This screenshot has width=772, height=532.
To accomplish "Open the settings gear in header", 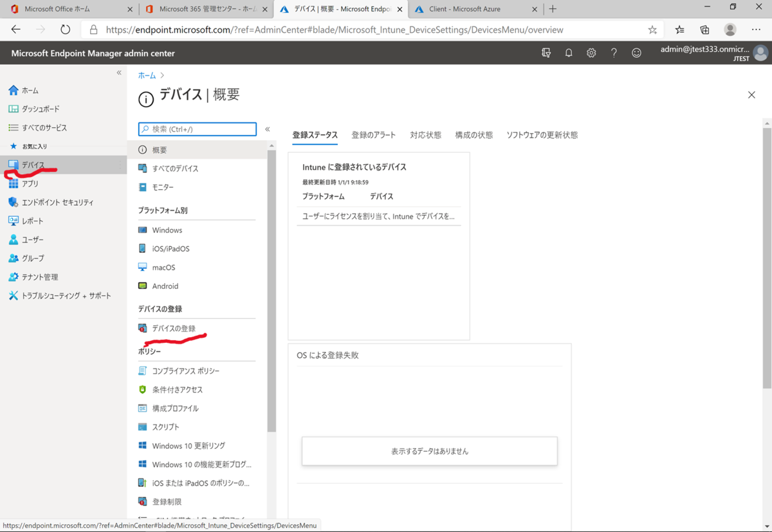I will pyautogui.click(x=591, y=53).
